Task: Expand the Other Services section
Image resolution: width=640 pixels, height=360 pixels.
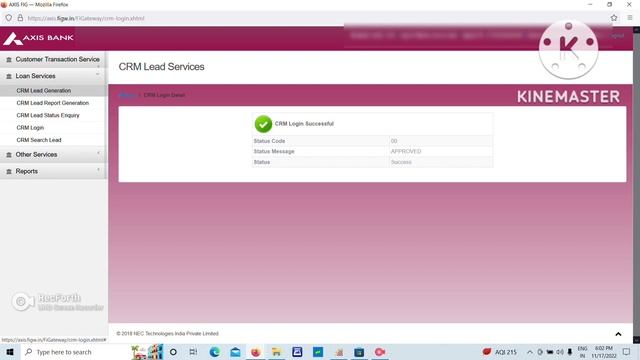Action: [53, 155]
